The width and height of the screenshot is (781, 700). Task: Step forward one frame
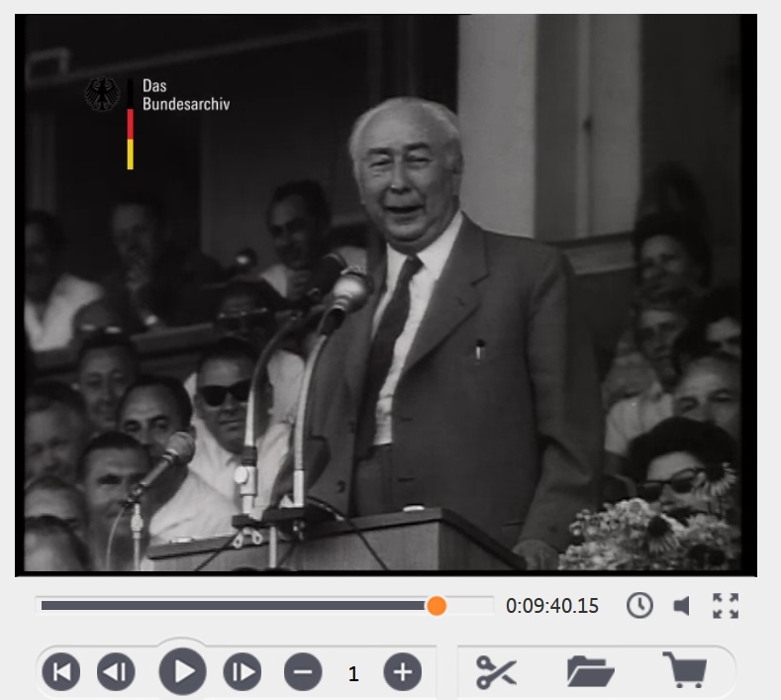coord(243,671)
